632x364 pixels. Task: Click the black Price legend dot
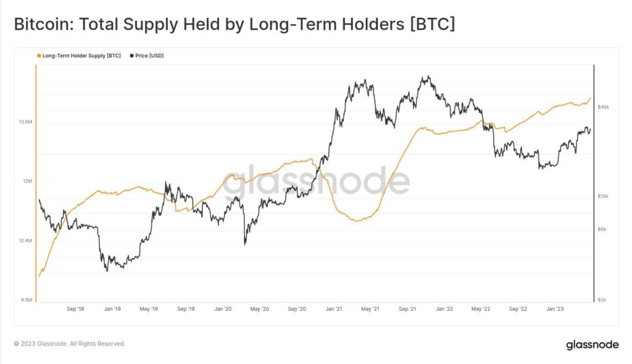click(x=131, y=56)
